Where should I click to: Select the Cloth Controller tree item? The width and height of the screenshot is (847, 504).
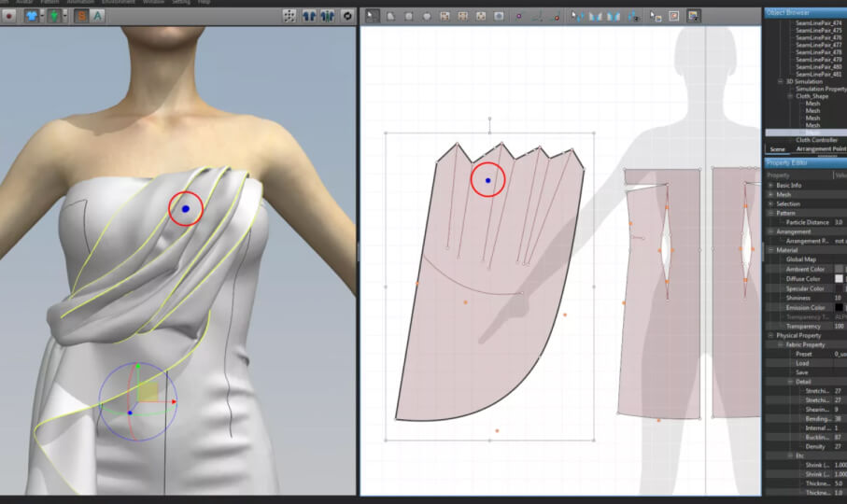(816, 140)
